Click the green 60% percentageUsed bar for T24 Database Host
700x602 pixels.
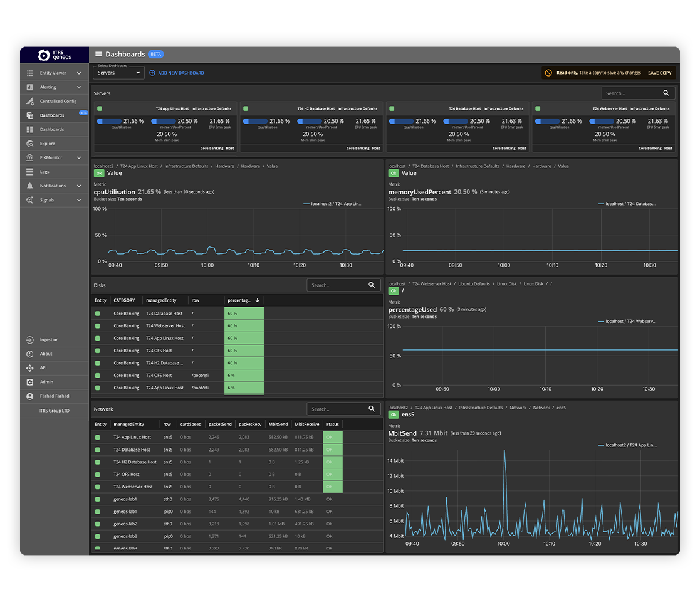click(x=244, y=313)
